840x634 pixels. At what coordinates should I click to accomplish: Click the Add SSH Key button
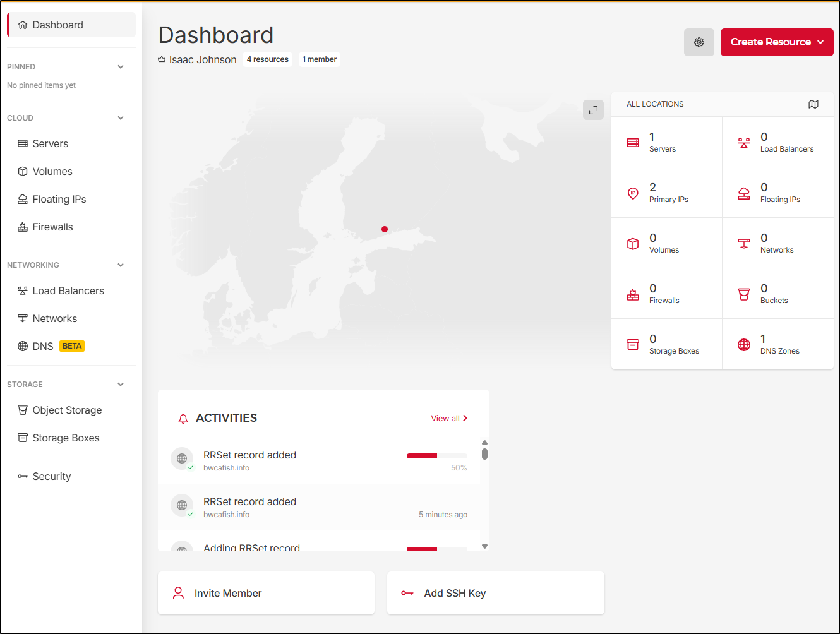tap(495, 593)
